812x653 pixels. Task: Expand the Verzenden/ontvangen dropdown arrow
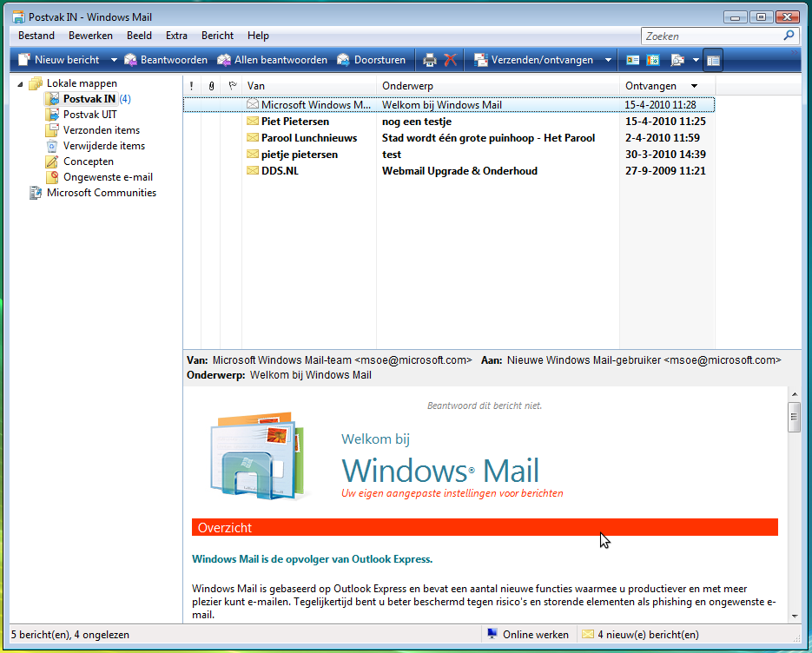click(608, 60)
